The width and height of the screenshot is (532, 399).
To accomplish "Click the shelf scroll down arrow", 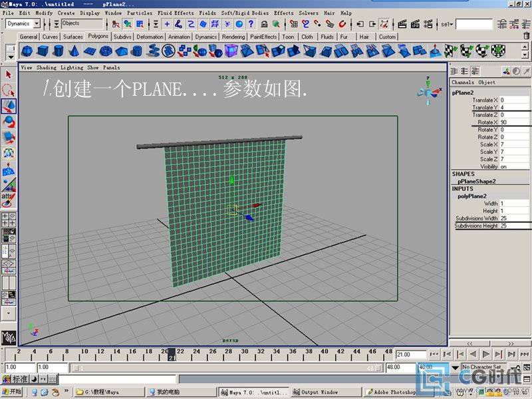I will pos(525,55).
